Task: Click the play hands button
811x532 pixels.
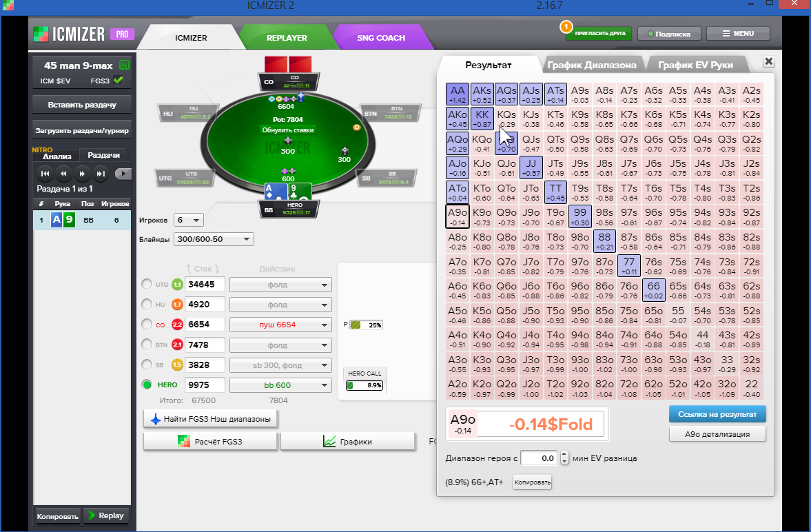Action: tap(123, 174)
